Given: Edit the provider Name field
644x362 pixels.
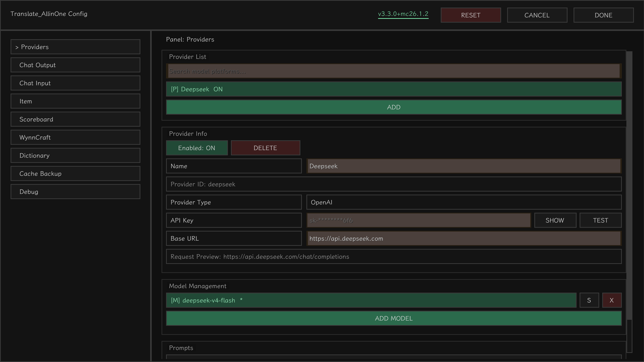Looking at the screenshot, I should [x=464, y=166].
